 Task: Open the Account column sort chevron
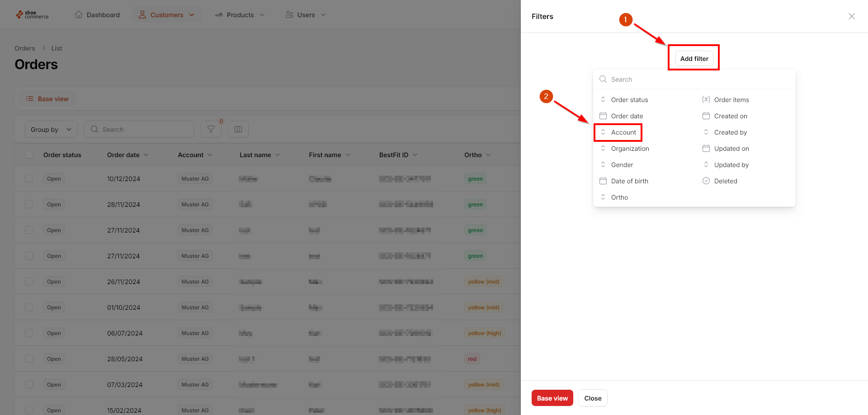[210, 155]
